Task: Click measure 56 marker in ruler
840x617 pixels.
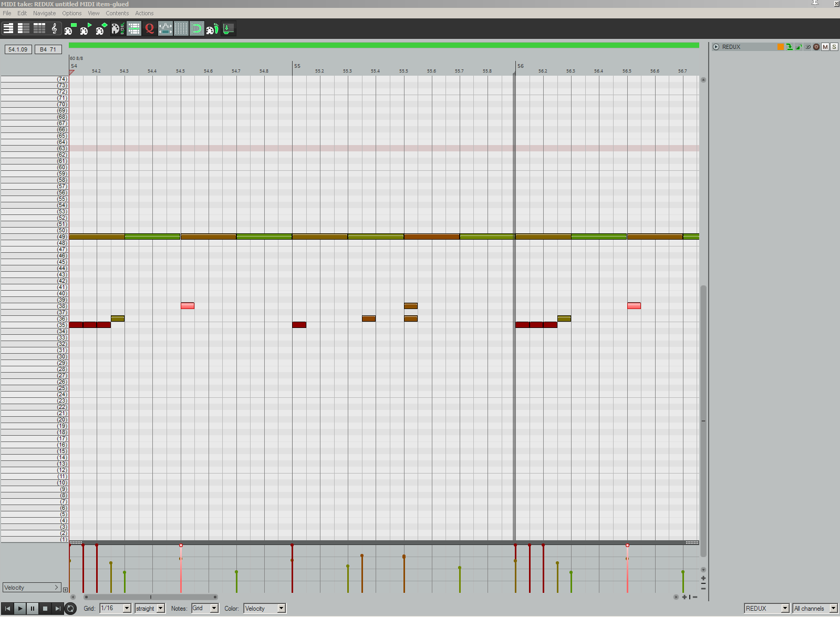Action: pos(521,66)
